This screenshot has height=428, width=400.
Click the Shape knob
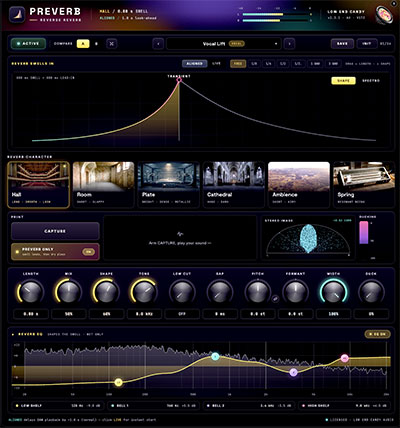point(106,292)
